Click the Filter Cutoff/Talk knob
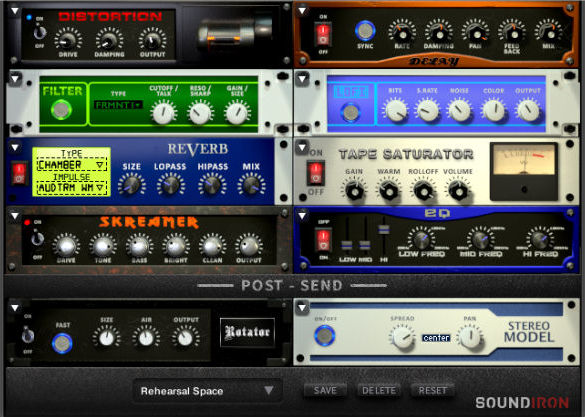The width and height of the screenshot is (585, 417). 163,113
